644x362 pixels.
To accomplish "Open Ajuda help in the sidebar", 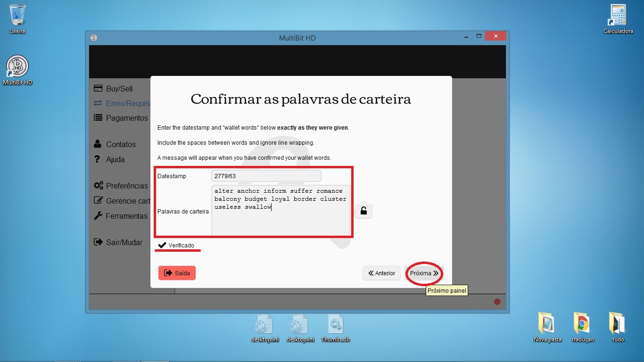I will [x=115, y=159].
